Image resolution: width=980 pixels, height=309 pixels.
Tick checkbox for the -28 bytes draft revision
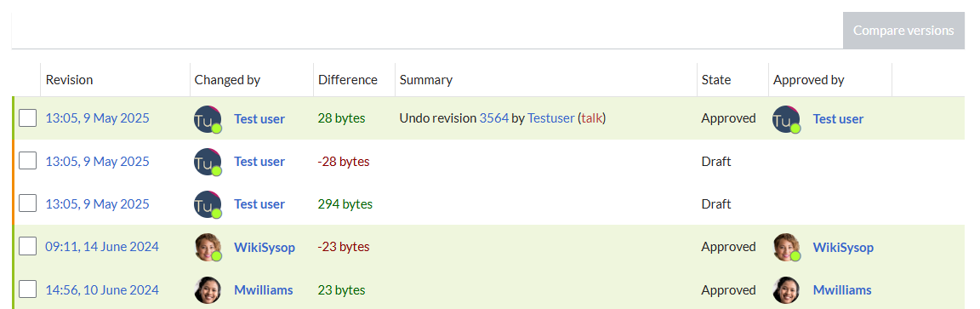27,161
